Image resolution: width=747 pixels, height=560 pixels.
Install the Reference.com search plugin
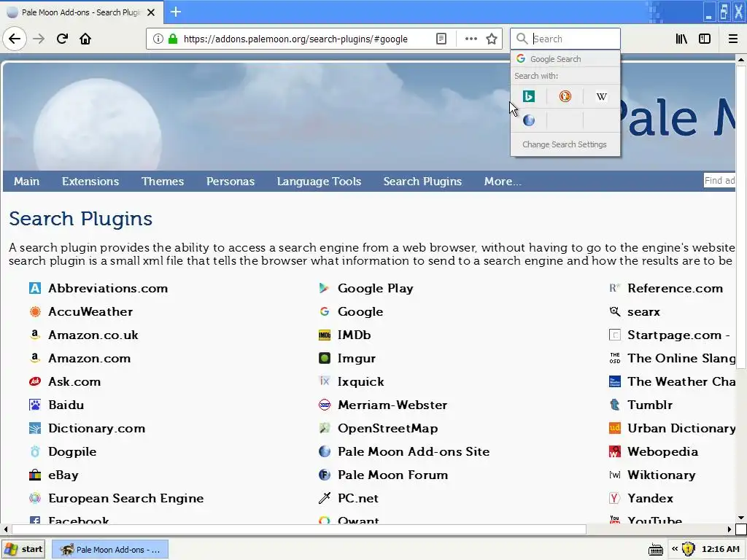(675, 288)
